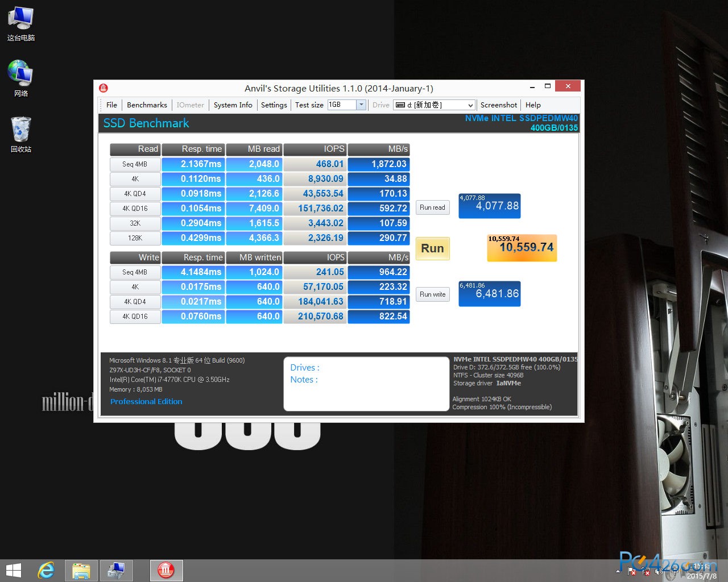Click Anvil's red app icon in title bar

coord(104,88)
